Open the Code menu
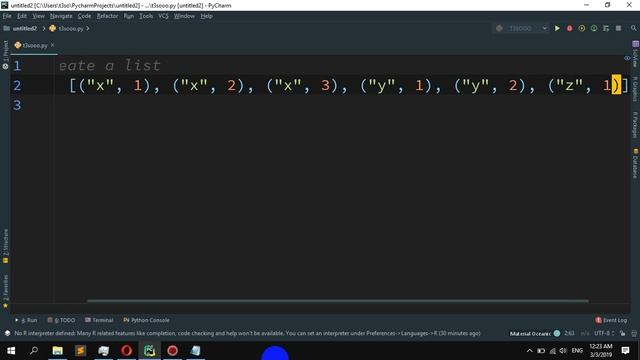This screenshot has height=360, width=640. (84, 16)
